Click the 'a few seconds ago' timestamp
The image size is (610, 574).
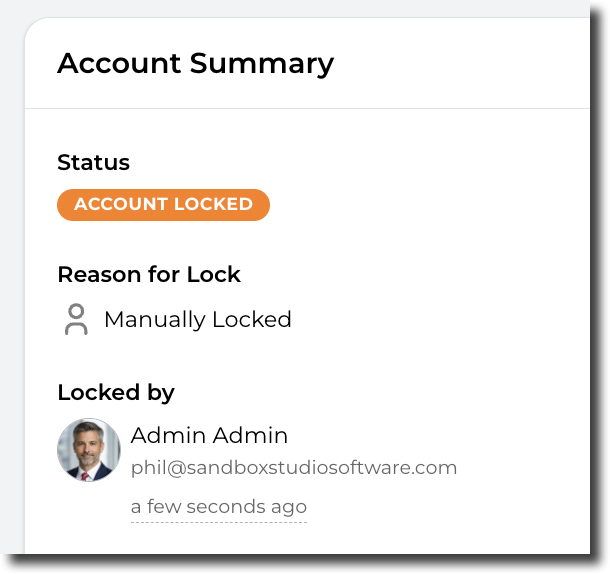pyautogui.click(x=218, y=507)
